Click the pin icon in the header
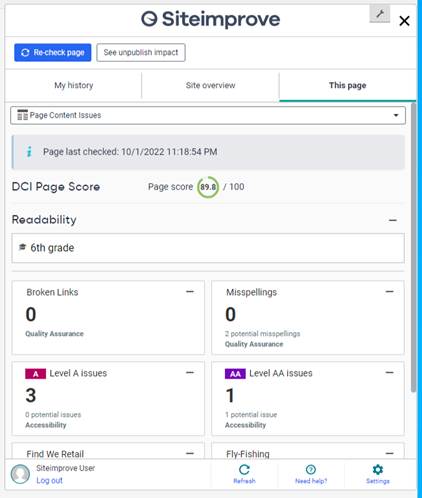 [380, 14]
